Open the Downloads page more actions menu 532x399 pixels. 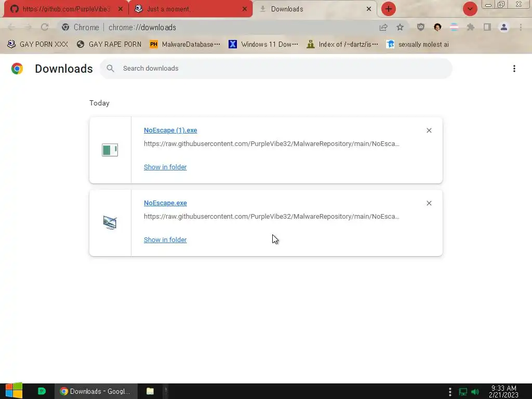tap(514, 69)
